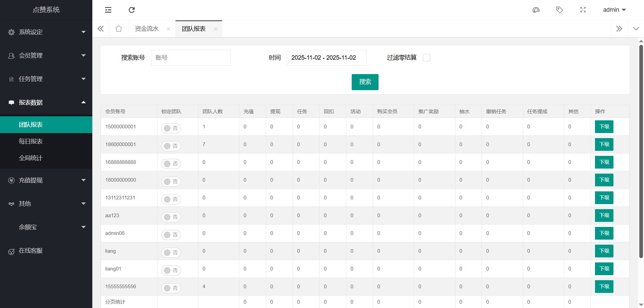
Task: Toggle 锁定团队 switch for account aa123
Action: 171,217
